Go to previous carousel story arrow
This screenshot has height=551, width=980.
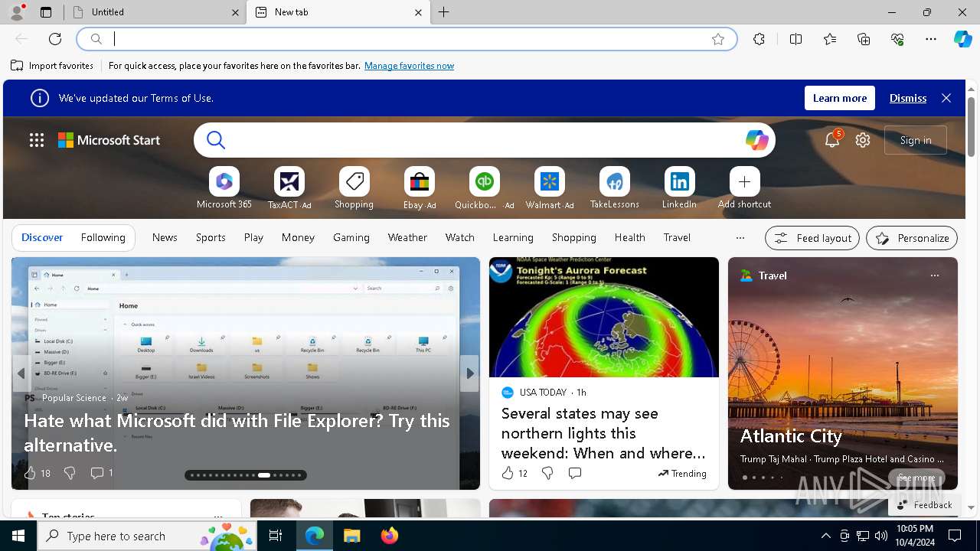point(21,373)
